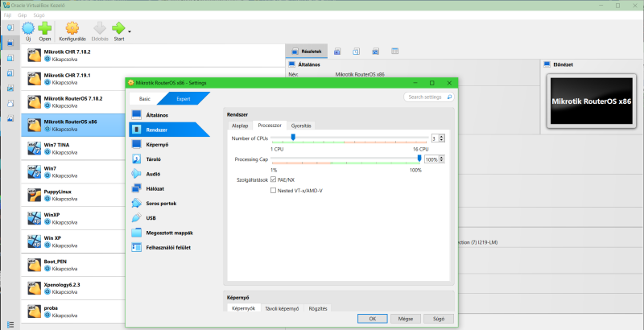Viewport: 644px width, 330px height.
Task: Click the Általános section header in details
Action: pyautogui.click(x=311, y=64)
